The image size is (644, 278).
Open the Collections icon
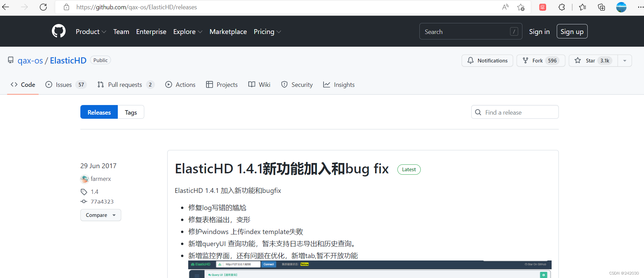[601, 7]
